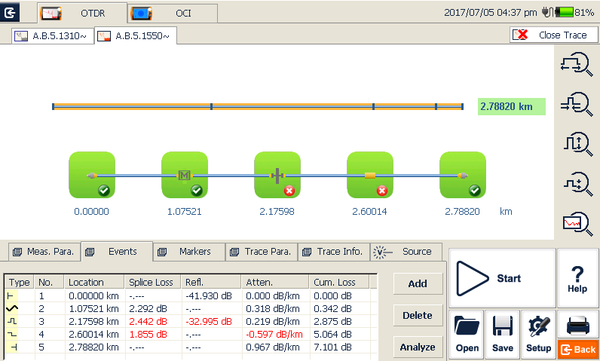The image size is (600, 361).
Task: Start the OTDR measurement
Action: [502, 278]
